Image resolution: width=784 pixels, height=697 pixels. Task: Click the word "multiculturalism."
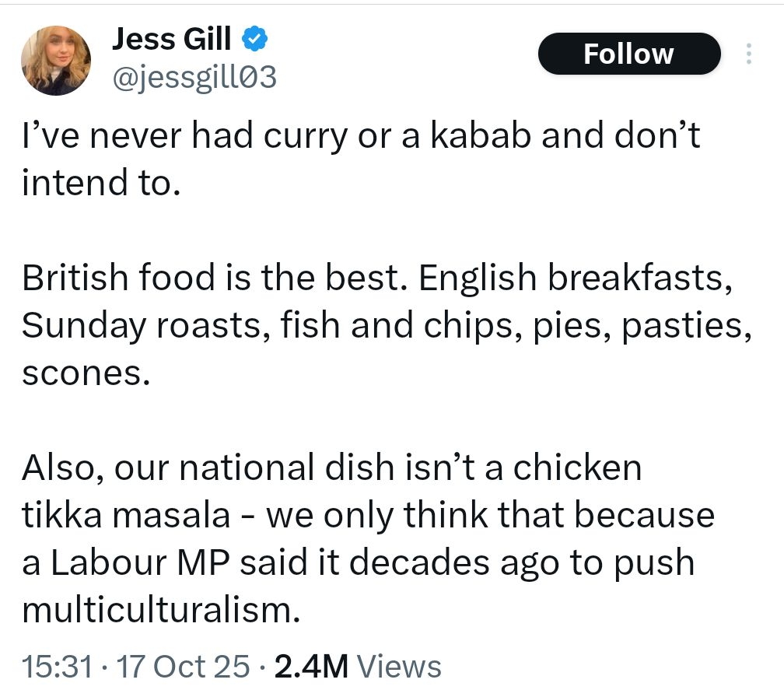160,610
